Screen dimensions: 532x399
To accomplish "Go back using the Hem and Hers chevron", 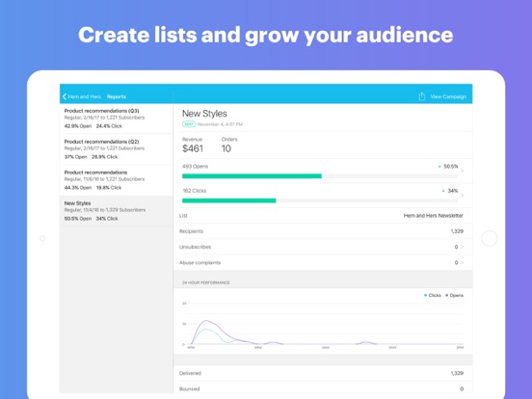I will [x=65, y=96].
